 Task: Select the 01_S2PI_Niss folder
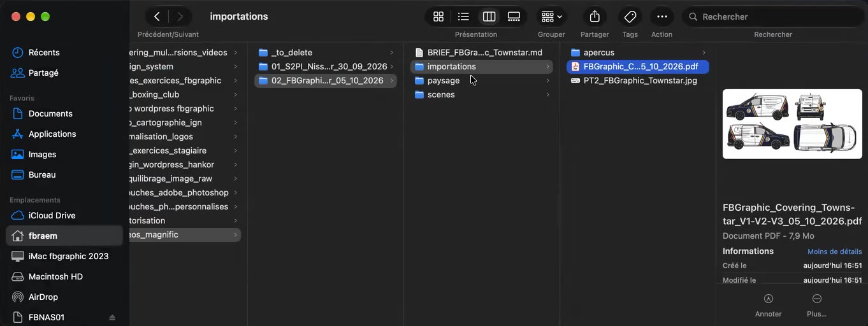tap(325, 66)
